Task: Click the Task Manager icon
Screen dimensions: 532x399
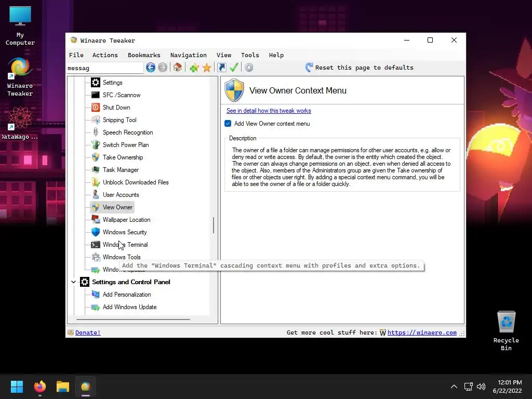Action: 96,170
